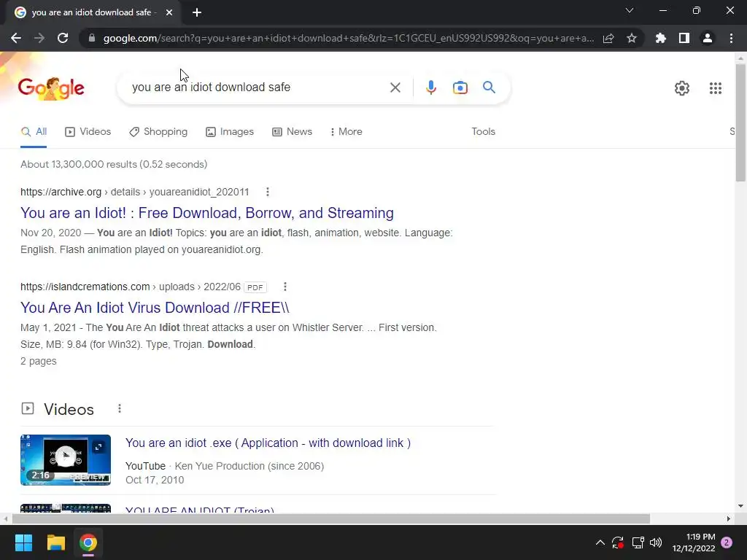Play the 2:16 video thumbnail

pos(66,460)
